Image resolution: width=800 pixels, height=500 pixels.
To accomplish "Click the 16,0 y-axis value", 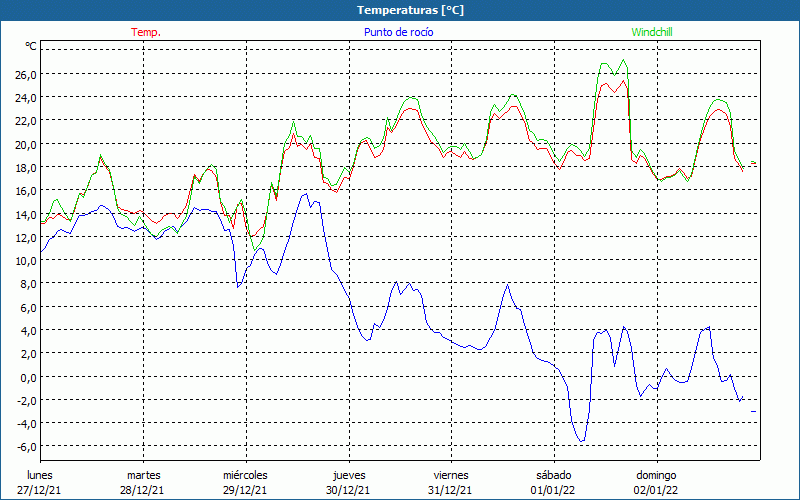I will click(26, 191).
